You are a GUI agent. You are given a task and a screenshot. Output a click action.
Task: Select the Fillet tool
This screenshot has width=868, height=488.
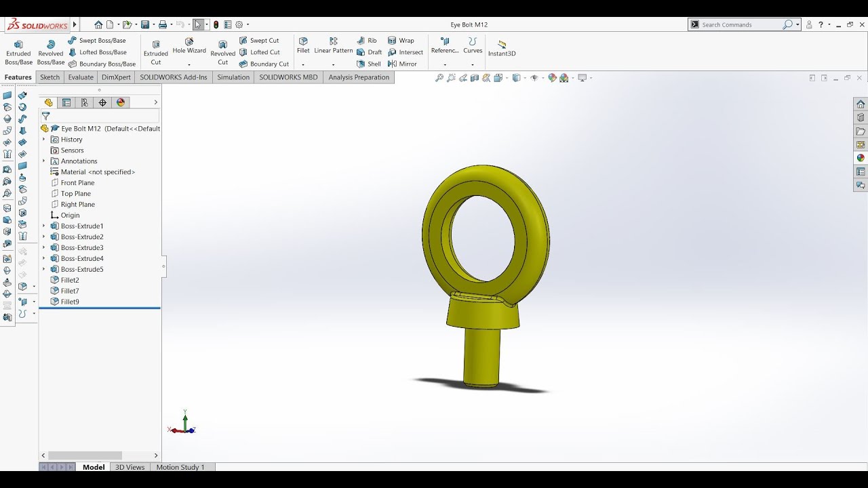pyautogui.click(x=303, y=45)
